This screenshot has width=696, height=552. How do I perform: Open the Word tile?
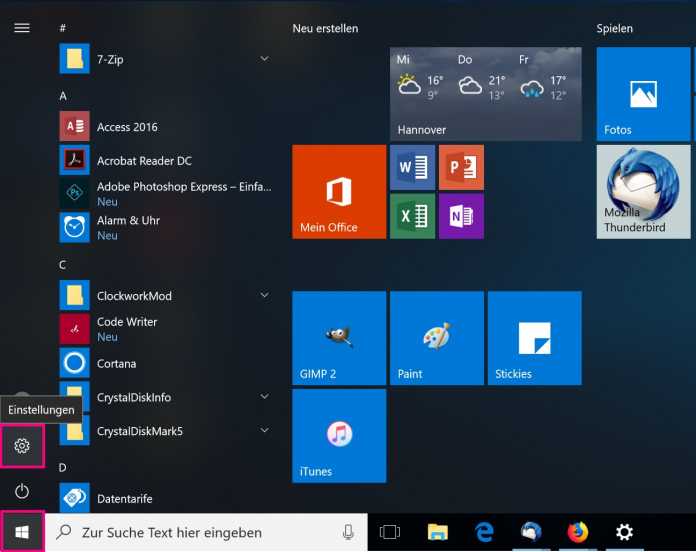tap(412, 167)
